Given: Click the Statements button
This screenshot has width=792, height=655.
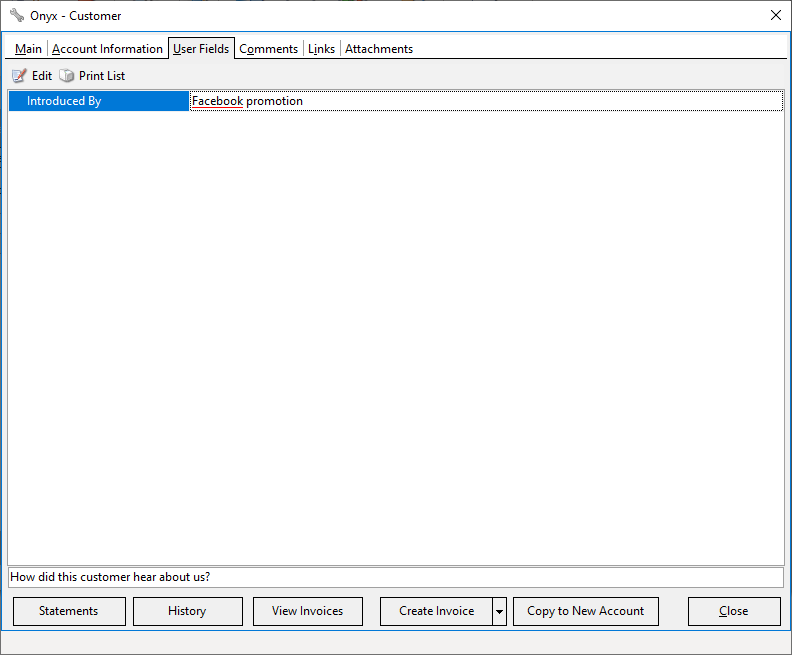Looking at the screenshot, I should (69, 611).
